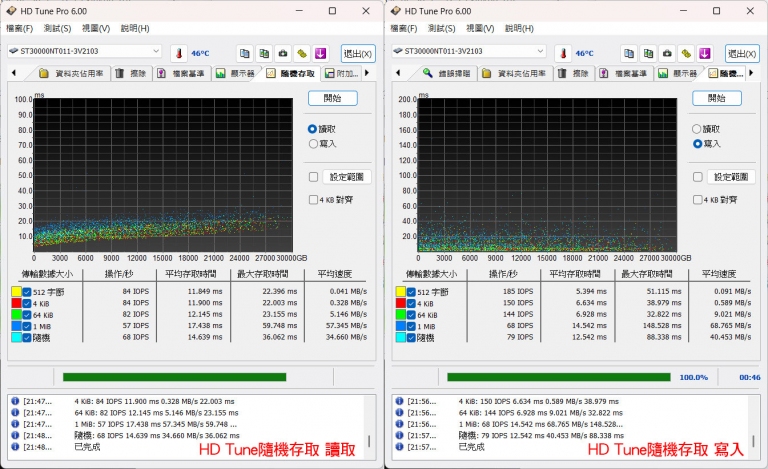Click 00:46 elapsed time in write-test window
768x469 pixels.
click(750, 377)
